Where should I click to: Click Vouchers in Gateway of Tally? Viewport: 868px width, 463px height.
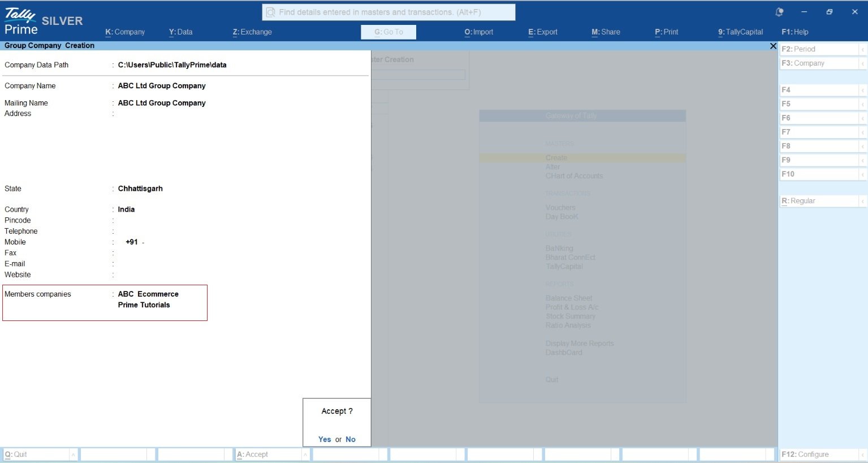(x=560, y=208)
